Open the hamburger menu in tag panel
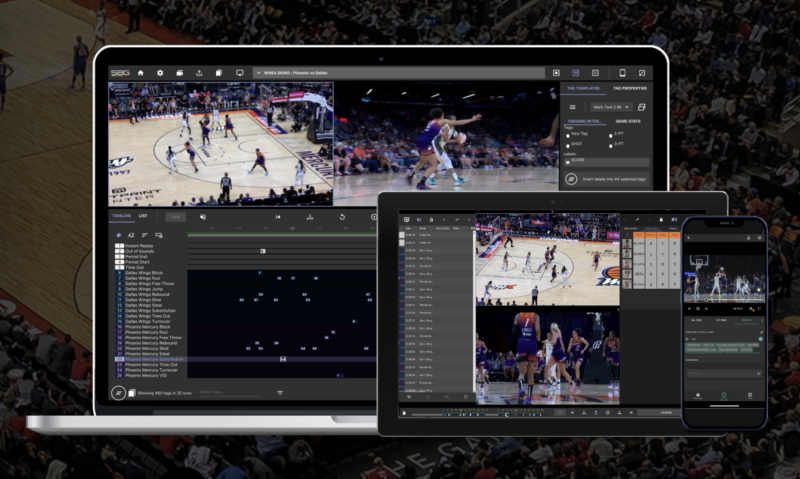This screenshot has width=800, height=479. (x=572, y=106)
